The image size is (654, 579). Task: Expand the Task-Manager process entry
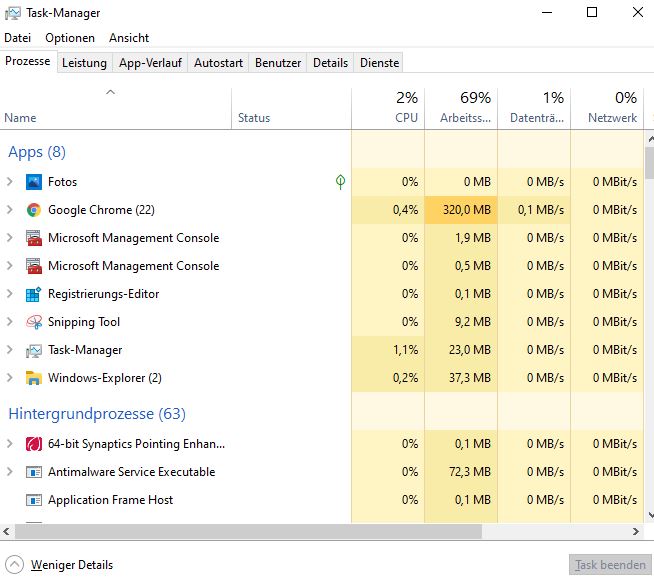[10, 350]
